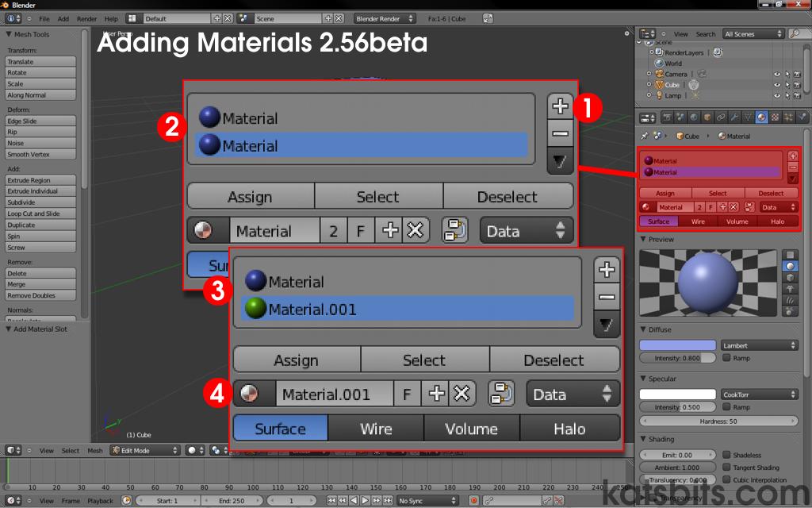Open the Modifiers wrench tab icon
The width and height of the screenshot is (812, 508).
tap(734, 117)
